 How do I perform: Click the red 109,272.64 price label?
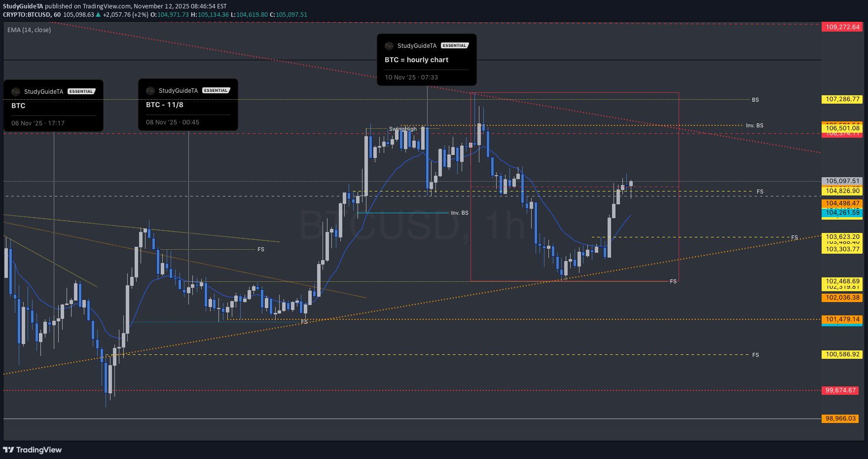pos(842,27)
